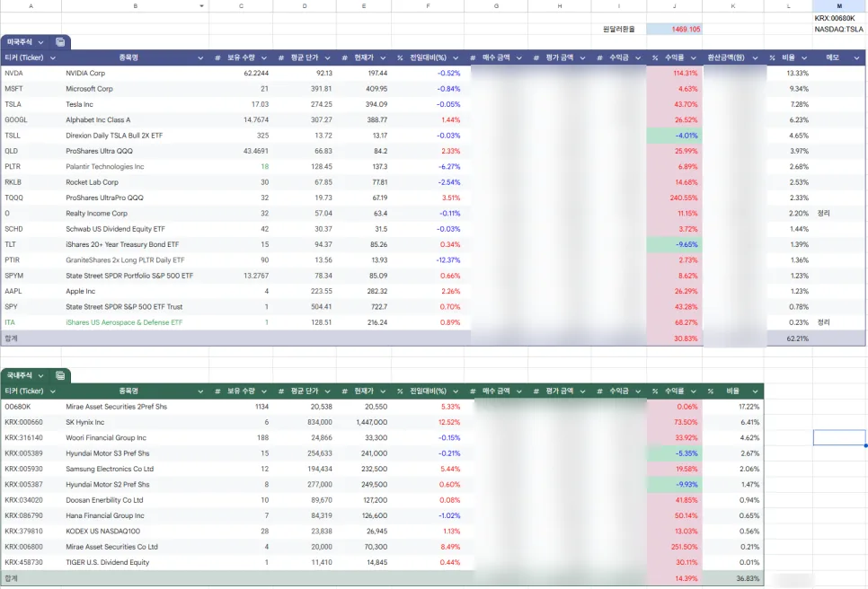This screenshot has width=868, height=589.
Task: Open 현재가 column dropdown in 국내주식 table
Action: (383, 391)
